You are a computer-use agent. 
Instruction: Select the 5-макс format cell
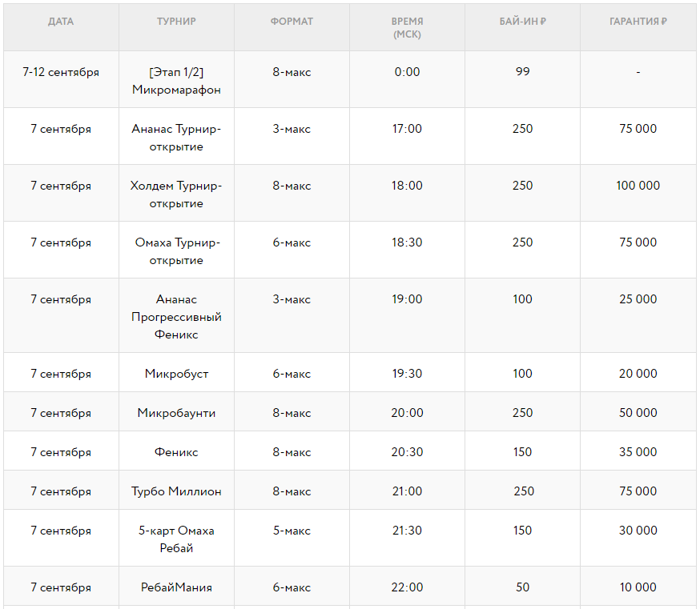coord(292,531)
